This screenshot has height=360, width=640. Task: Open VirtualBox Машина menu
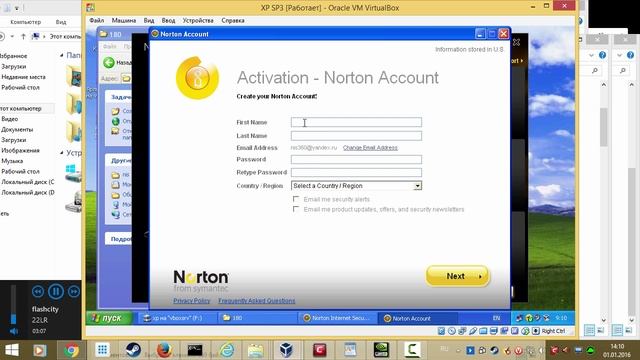pos(124,20)
